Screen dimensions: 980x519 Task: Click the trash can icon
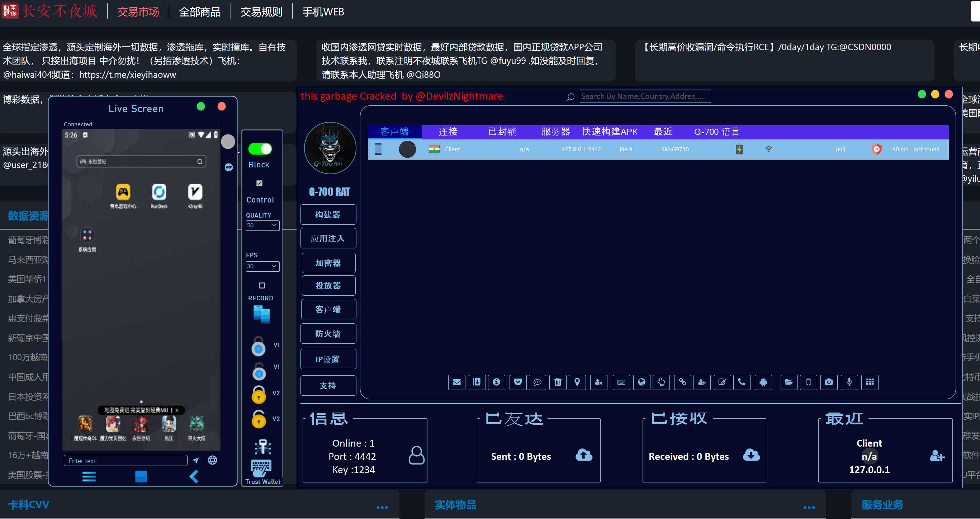[557, 382]
